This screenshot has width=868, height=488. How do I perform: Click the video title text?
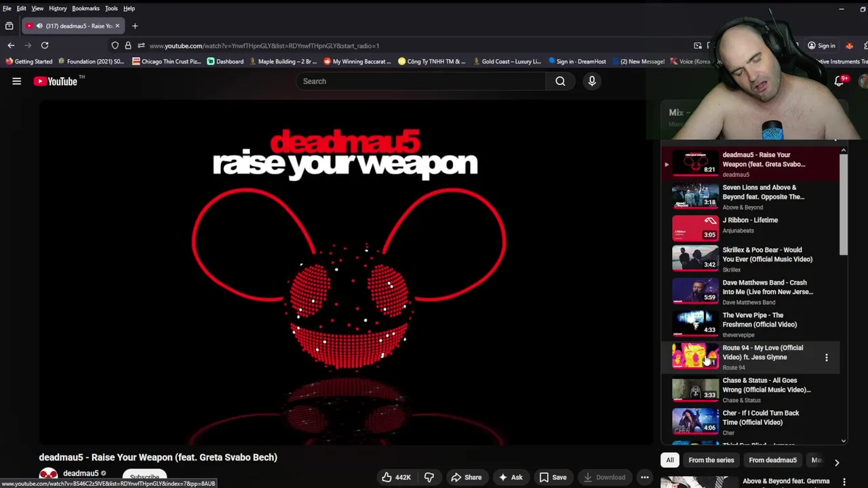(x=158, y=457)
